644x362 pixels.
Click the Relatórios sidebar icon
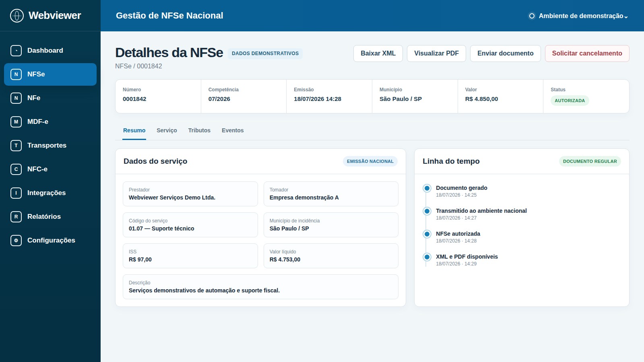16,217
